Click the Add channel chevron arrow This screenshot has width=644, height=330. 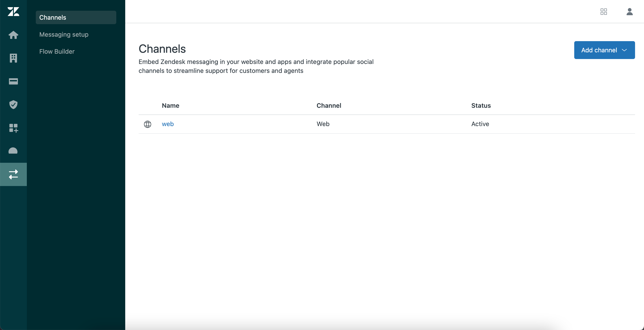[x=624, y=50]
